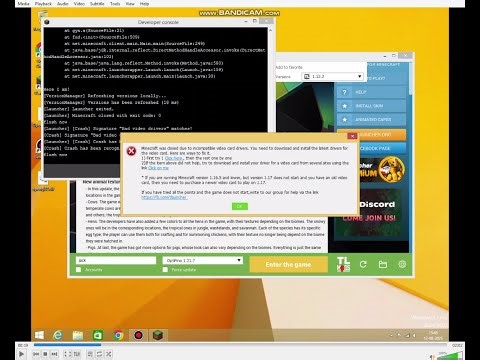Tick the Force update checkbox
The width and height of the screenshot is (480, 360).
click(165, 270)
